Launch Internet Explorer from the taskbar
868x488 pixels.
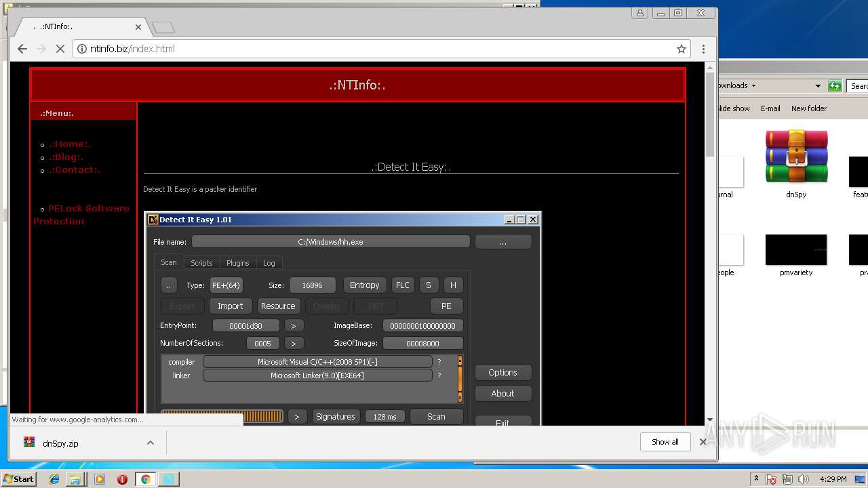(54, 479)
